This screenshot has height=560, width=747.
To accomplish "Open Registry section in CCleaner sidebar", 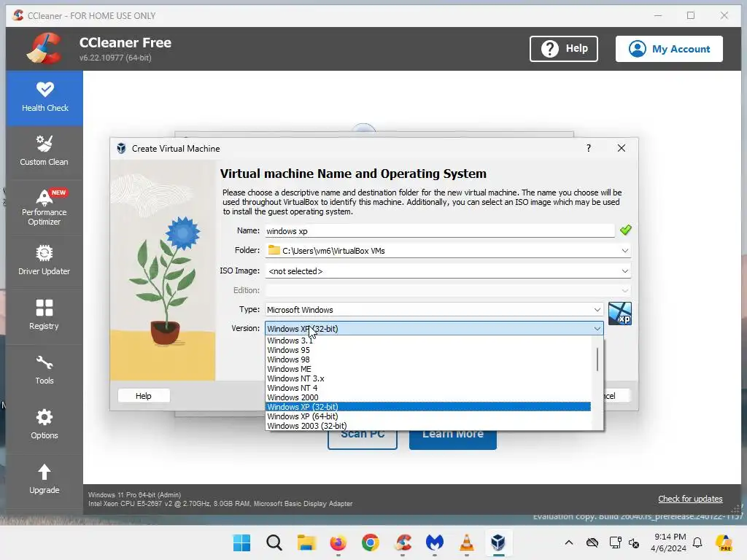I will coord(44,315).
